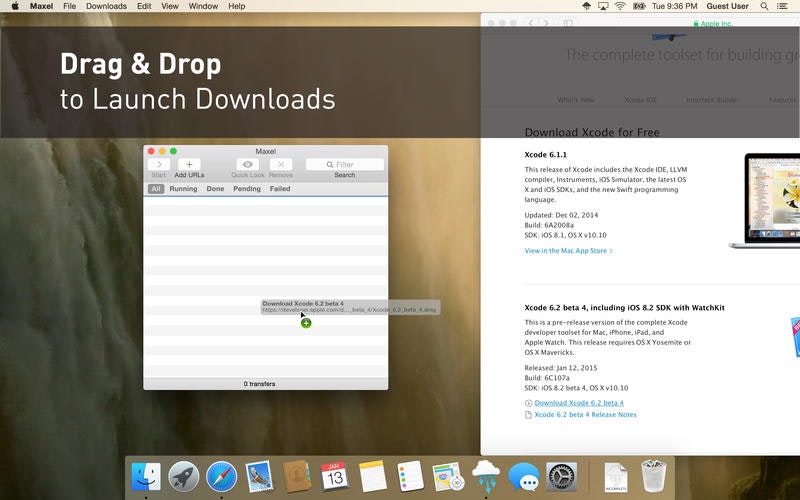
Task: Open Maxel cloud download icon in Dock
Action: (486, 476)
